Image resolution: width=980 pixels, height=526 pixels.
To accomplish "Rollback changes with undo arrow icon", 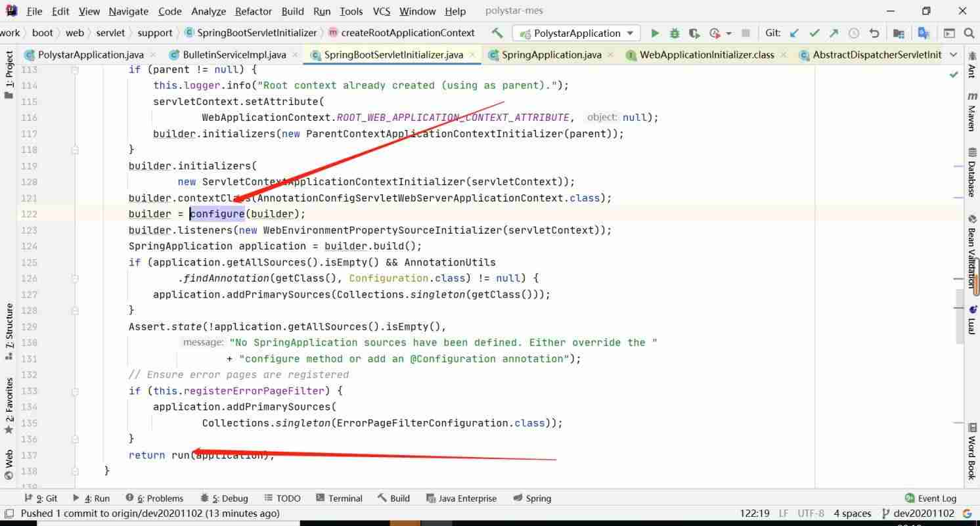I will (x=874, y=33).
